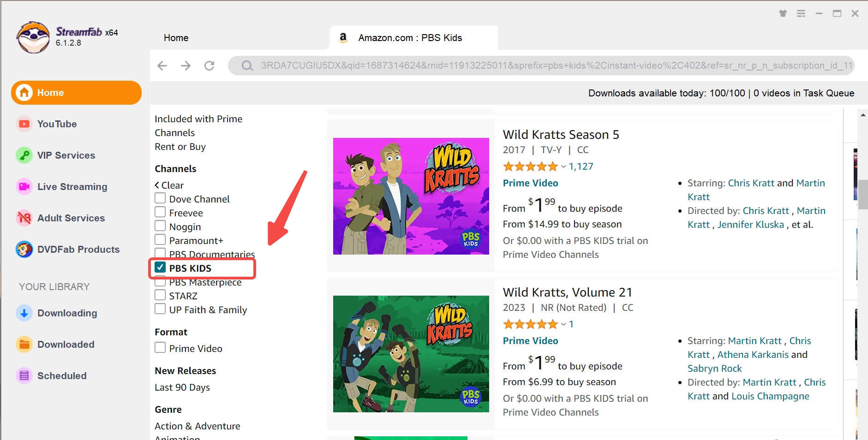Image resolution: width=868 pixels, height=440 pixels.
Task: Click the orange Home house icon
Action: tap(24, 93)
